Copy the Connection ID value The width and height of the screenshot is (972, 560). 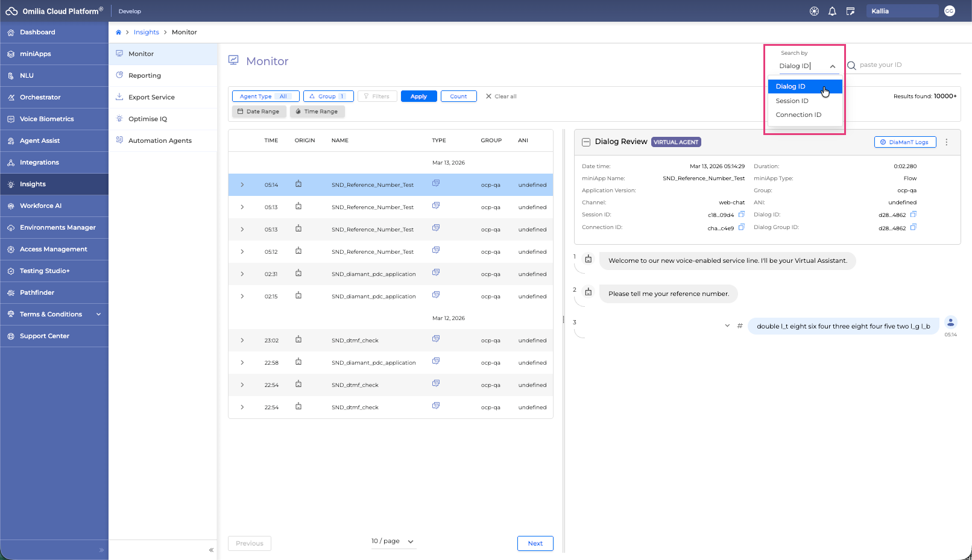click(x=742, y=227)
